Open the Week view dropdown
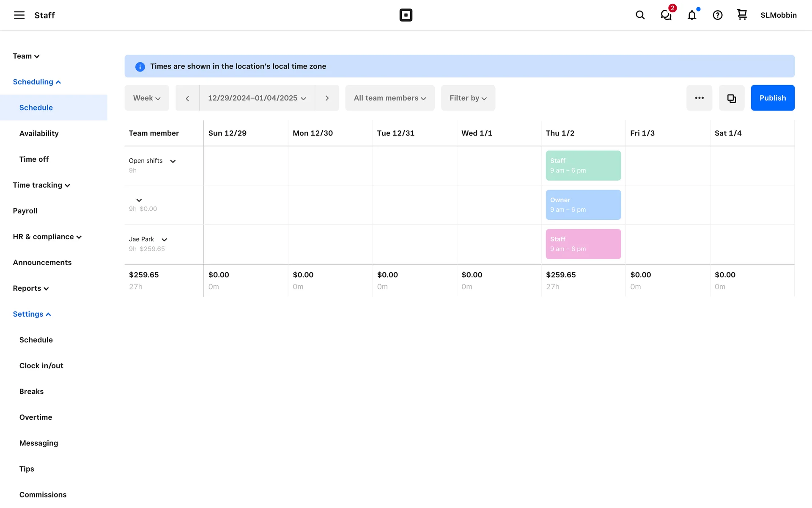 point(147,98)
